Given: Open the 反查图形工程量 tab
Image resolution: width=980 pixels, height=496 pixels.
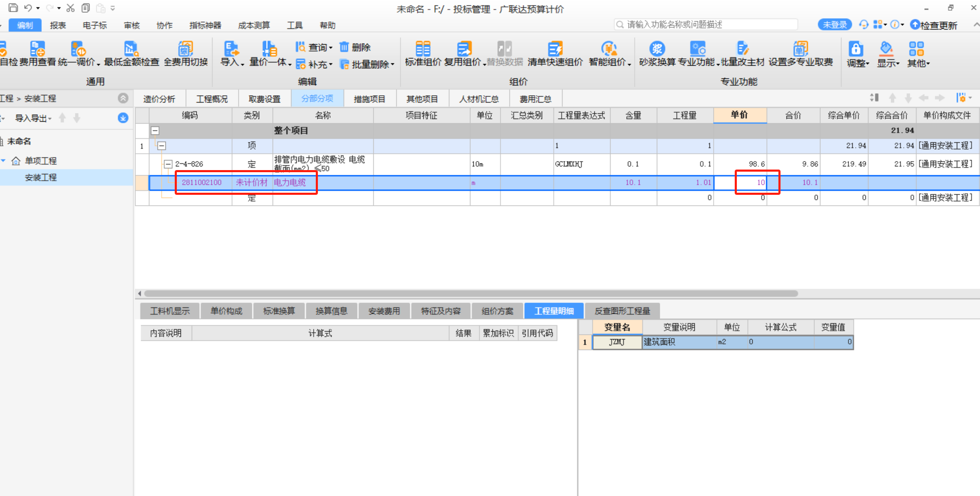Looking at the screenshot, I should pyautogui.click(x=622, y=311).
